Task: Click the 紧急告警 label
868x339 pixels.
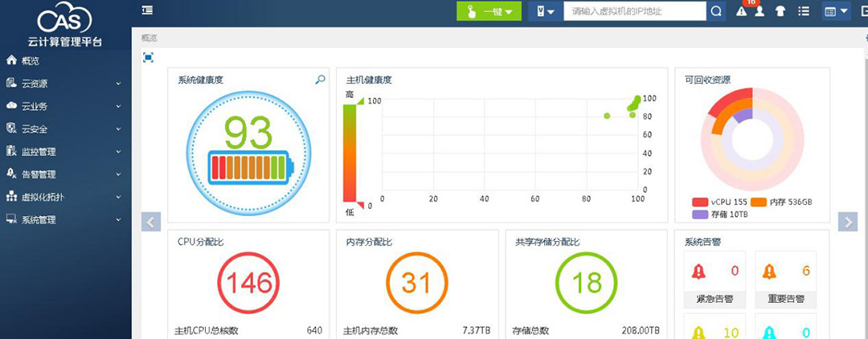Action: tap(714, 299)
